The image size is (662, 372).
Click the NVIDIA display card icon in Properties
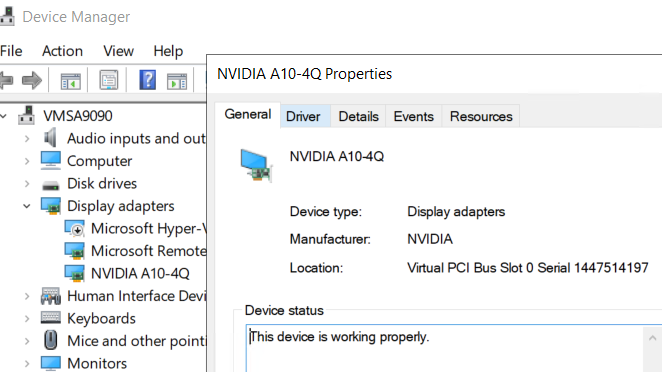pyautogui.click(x=256, y=165)
